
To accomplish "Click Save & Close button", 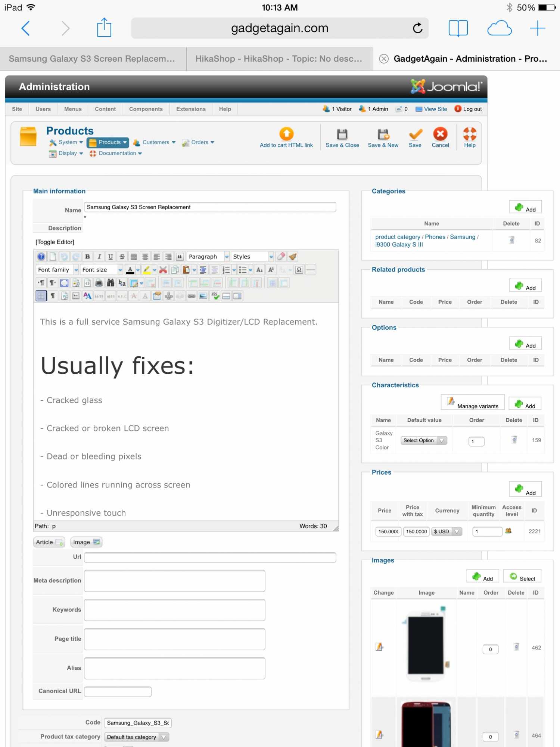I will coord(342,138).
